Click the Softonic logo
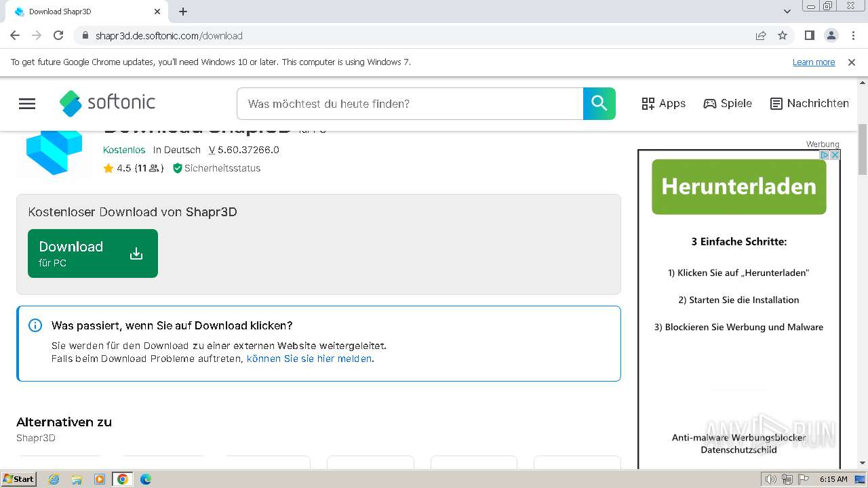Viewport: 868px width, 488px height. coord(107,103)
